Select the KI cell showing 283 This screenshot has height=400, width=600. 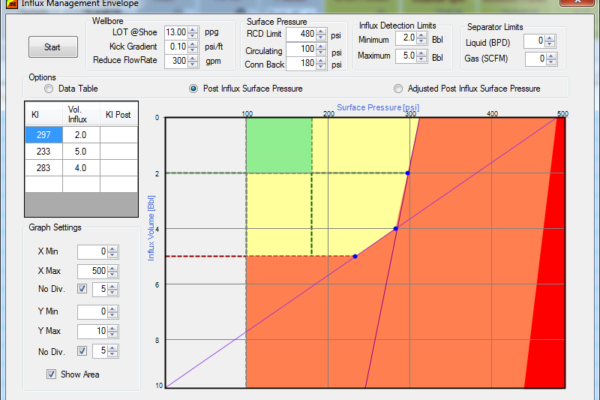[44, 168]
